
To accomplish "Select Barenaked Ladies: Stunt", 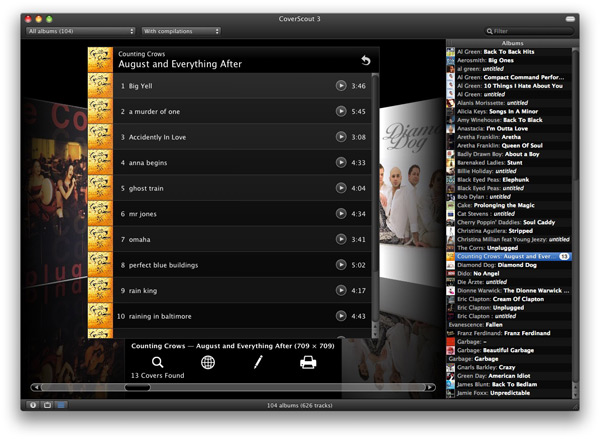I will (509, 162).
